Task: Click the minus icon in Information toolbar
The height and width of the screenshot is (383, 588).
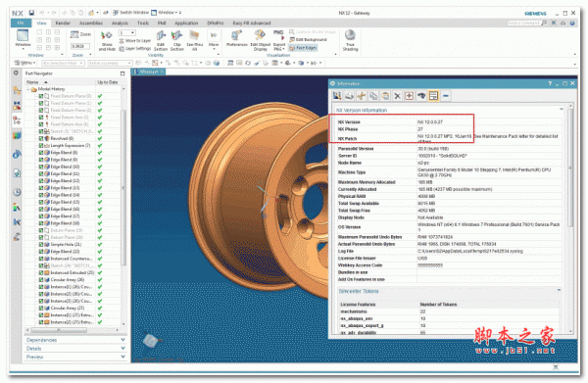Action: click(x=446, y=96)
